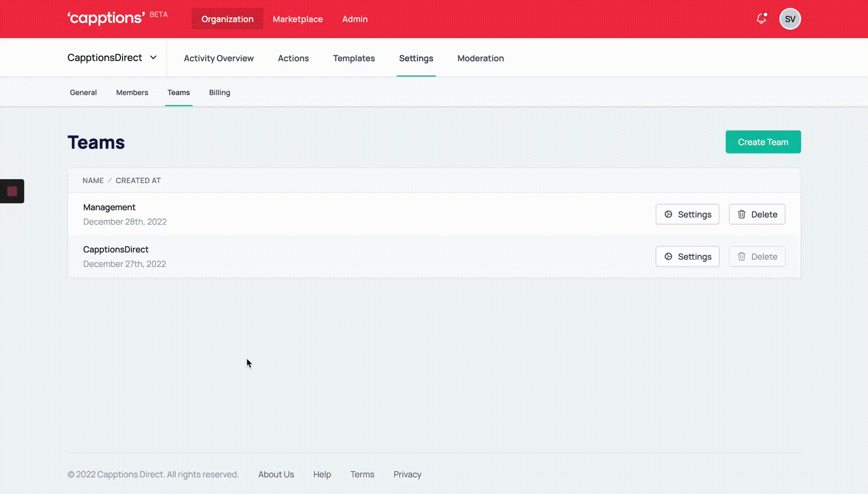Screen dimensions: 868x494
Task: Open the Privacy footer link
Action: (407, 474)
